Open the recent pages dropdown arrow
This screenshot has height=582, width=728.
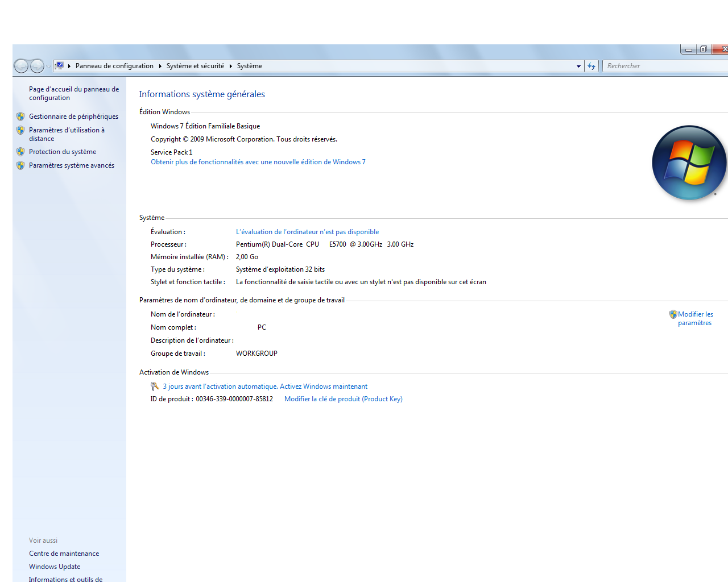tap(48, 66)
